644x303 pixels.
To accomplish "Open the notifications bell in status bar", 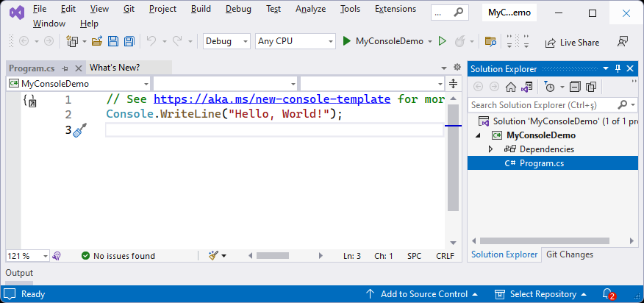I will click(x=607, y=294).
